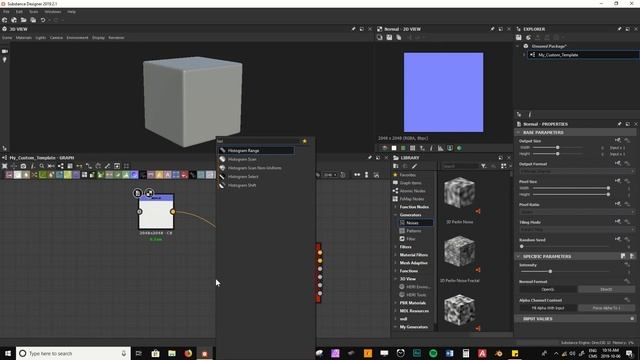Open the 3D View Environment menu
This screenshot has height=360, width=640.
point(78,38)
